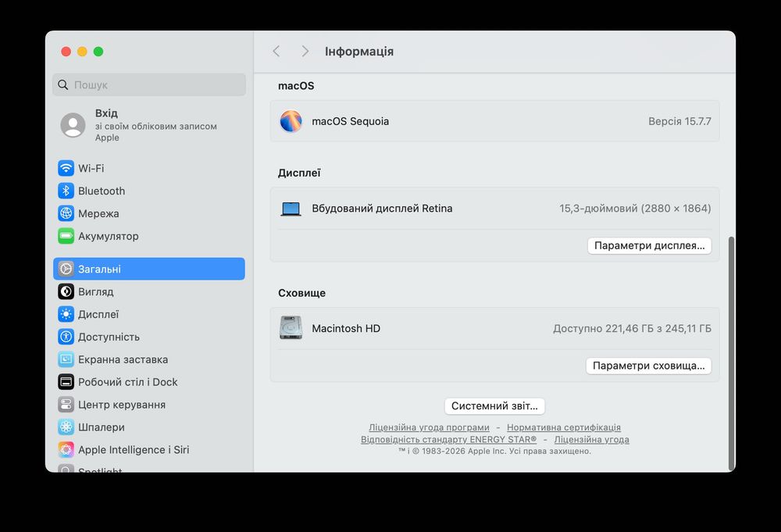This screenshot has width=781, height=532.
Task: Click the Wi-Fi icon in sidebar
Action: (66, 168)
